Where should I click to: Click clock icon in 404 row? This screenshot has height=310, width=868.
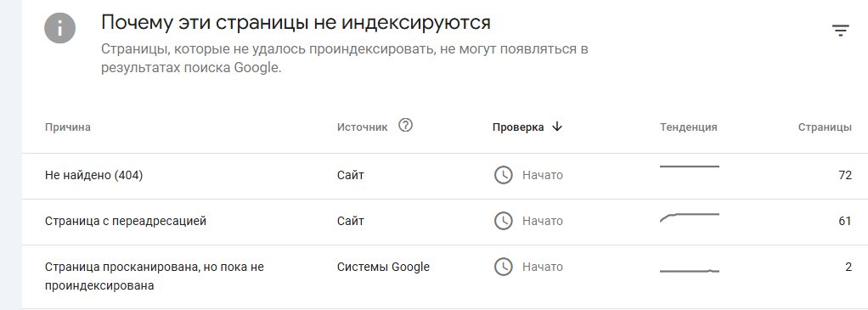coord(503,176)
